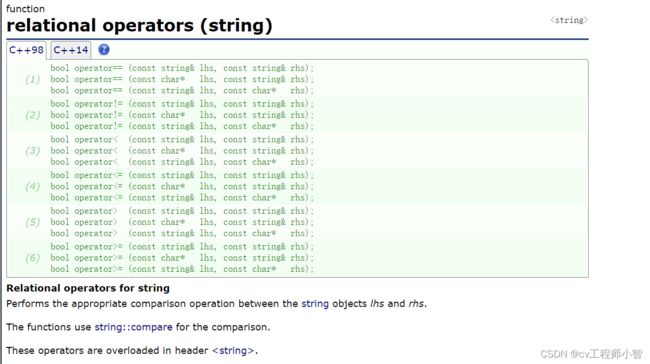This screenshot has width=650, height=364.
Task: Open the <string> header link at top right
Action: click(569, 20)
